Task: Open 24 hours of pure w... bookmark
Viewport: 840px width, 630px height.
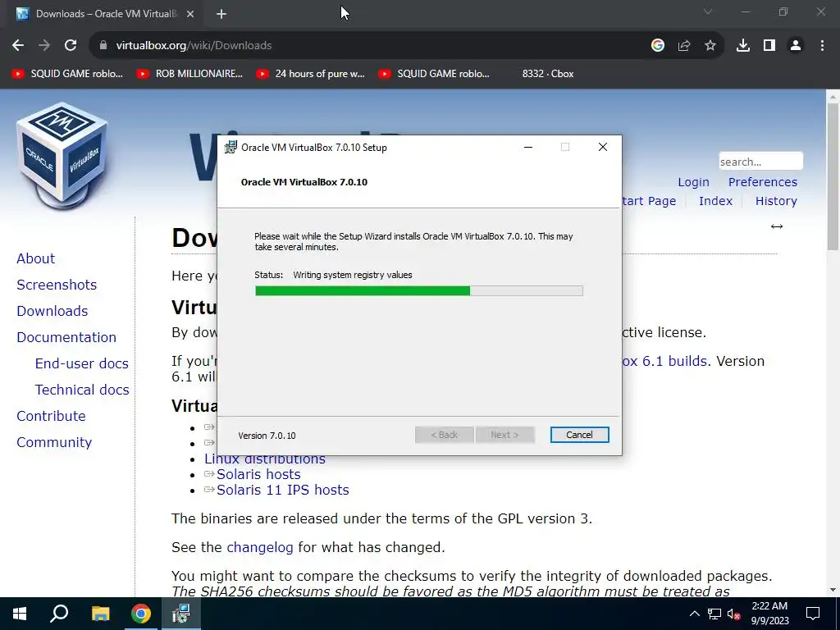Action: pos(311,74)
